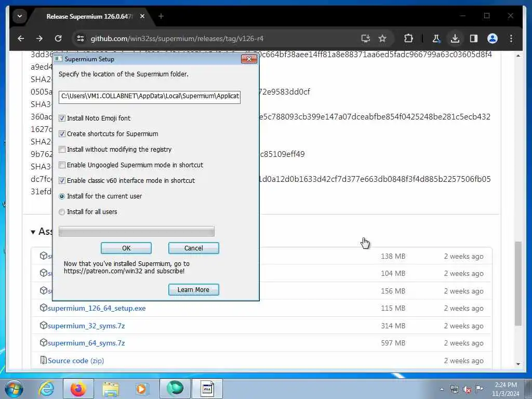Screen dimensions: 532x399
Task: Click zip file icon beside Source code
Action: click(x=44, y=360)
